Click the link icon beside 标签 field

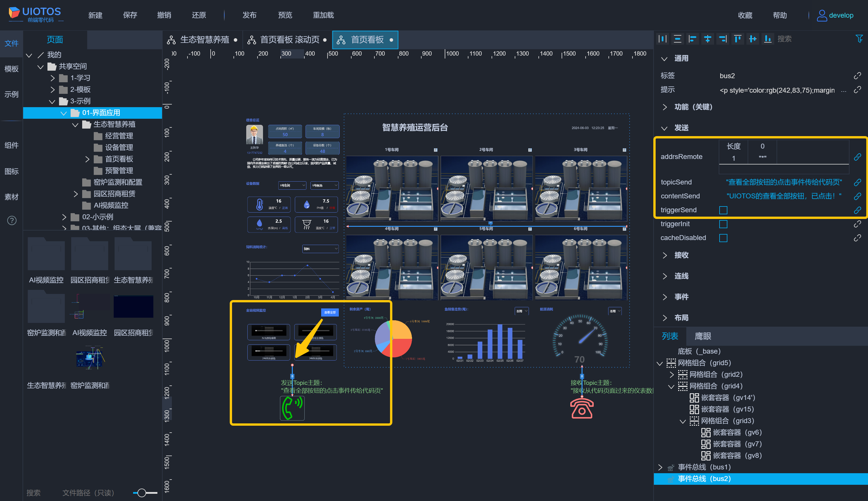pos(857,76)
